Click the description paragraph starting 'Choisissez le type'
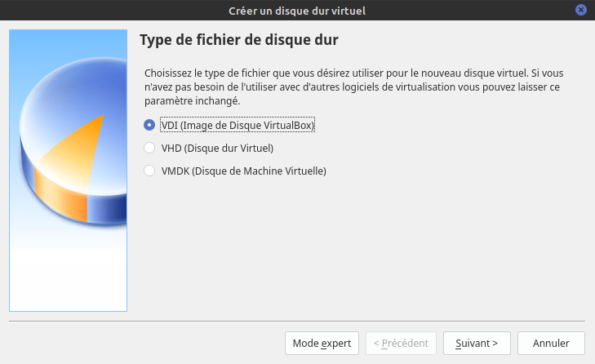The height and width of the screenshot is (364, 595). [x=353, y=87]
